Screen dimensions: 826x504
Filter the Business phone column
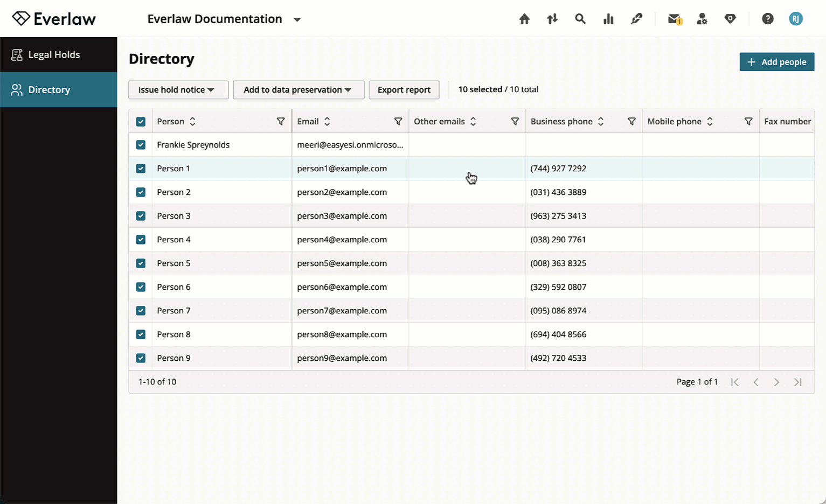click(632, 122)
